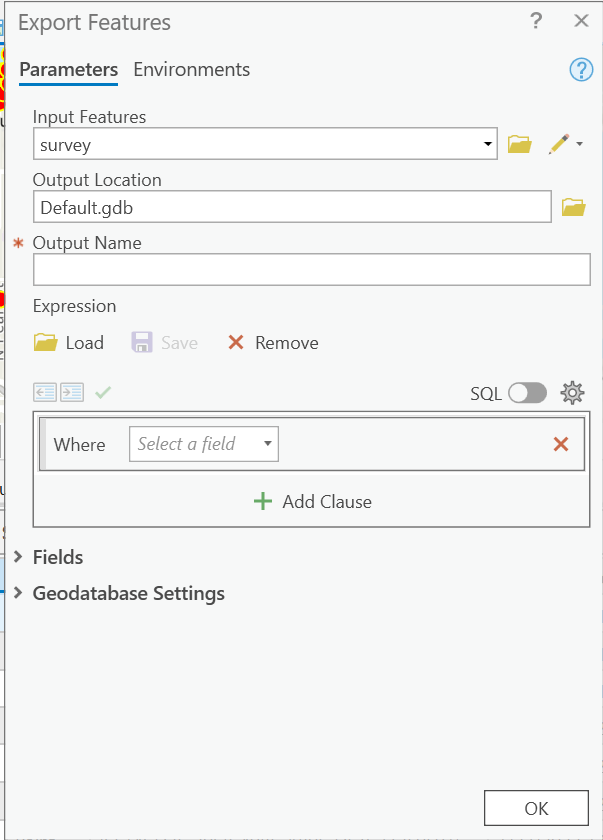Switch the expression builder to SQL mode
The image size is (603, 840).
[x=527, y=392]
